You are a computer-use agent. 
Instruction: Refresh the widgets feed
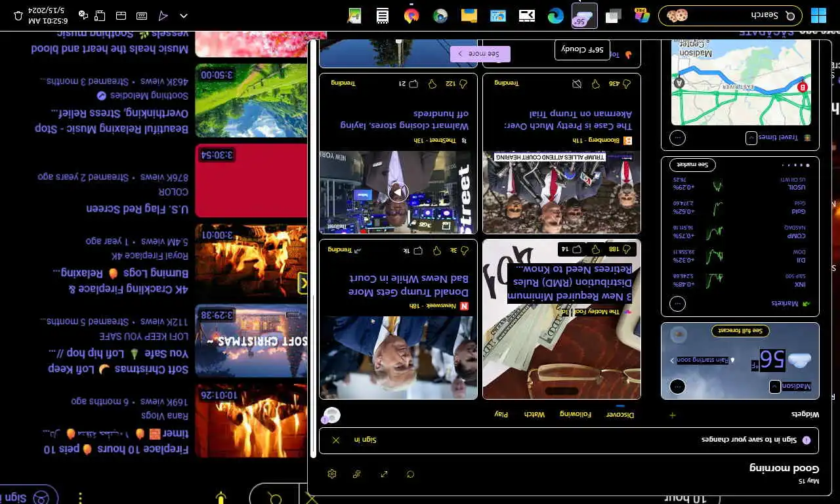[x=410, y=474]
